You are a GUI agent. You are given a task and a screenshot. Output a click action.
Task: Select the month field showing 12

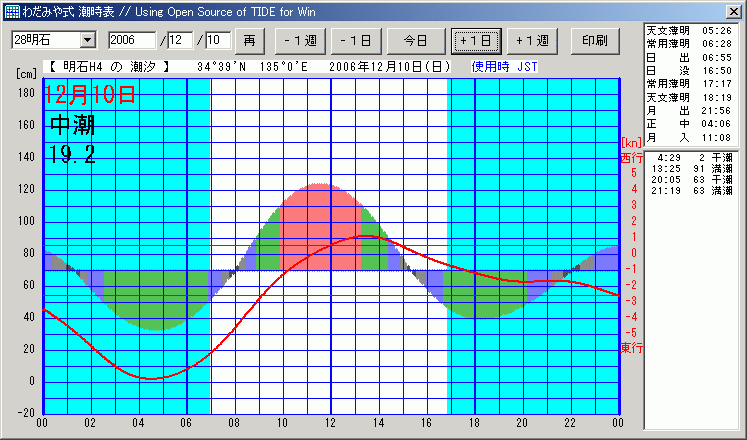[181, 40]
